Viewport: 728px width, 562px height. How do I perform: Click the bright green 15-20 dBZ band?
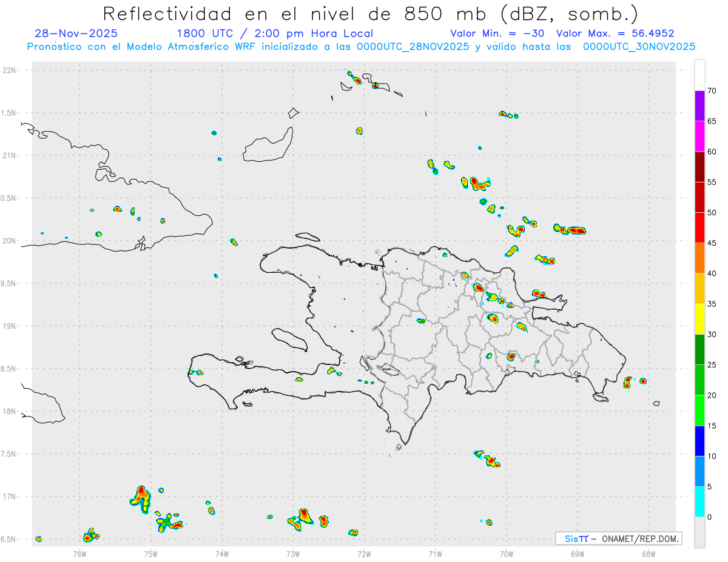tap(699, 411)
